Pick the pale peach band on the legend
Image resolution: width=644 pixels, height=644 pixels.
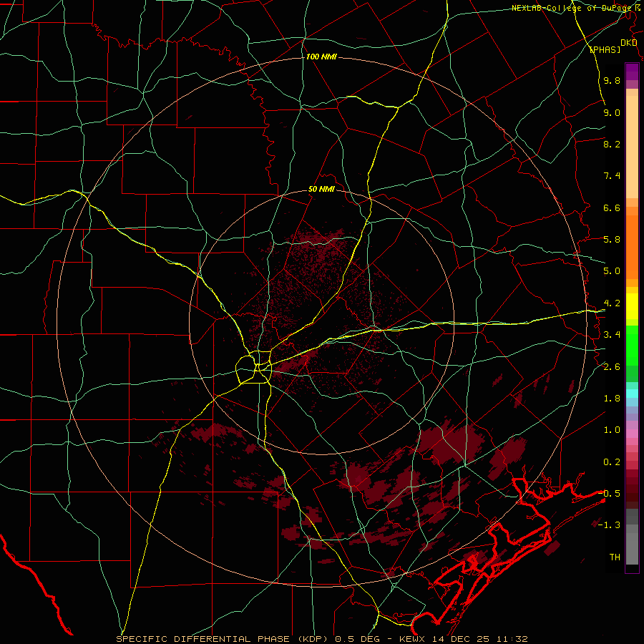(632, 147)
